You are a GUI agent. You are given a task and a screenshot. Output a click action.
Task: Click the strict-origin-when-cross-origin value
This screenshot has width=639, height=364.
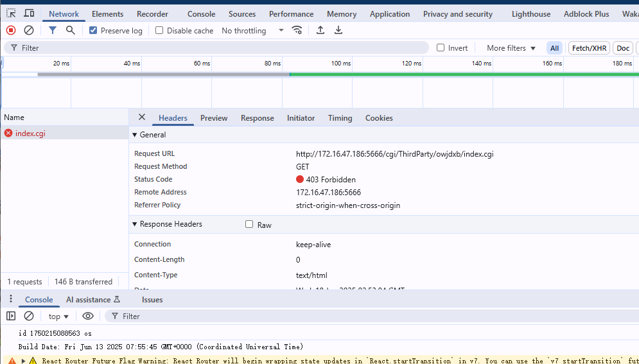[348, 205]
